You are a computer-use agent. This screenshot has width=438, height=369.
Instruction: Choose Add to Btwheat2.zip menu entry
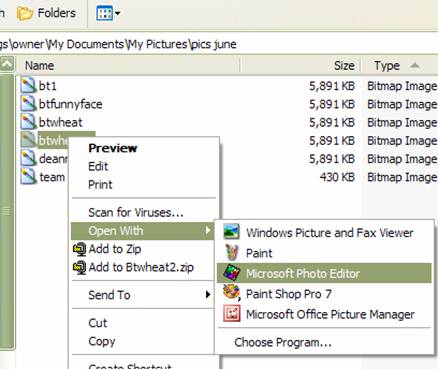pos(143,267)
